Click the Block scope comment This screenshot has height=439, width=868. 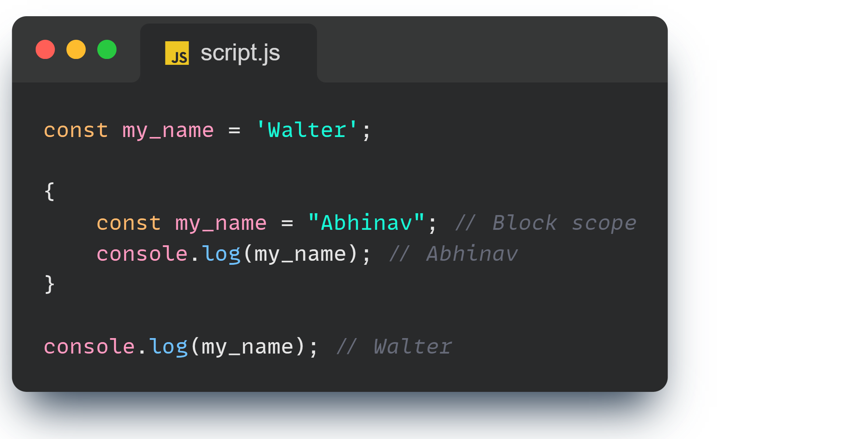[545, 223]
